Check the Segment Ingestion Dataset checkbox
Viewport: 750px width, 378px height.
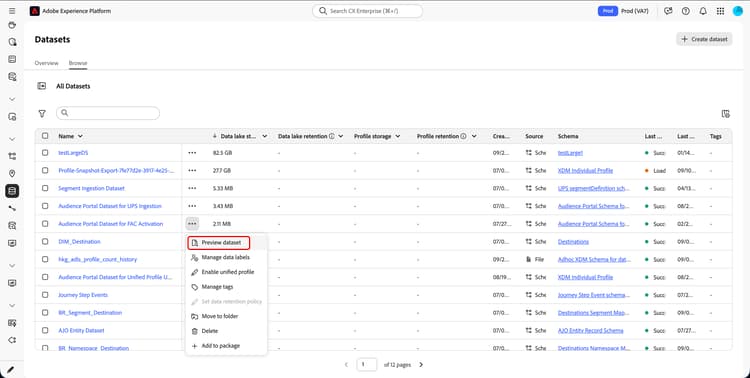45,188
